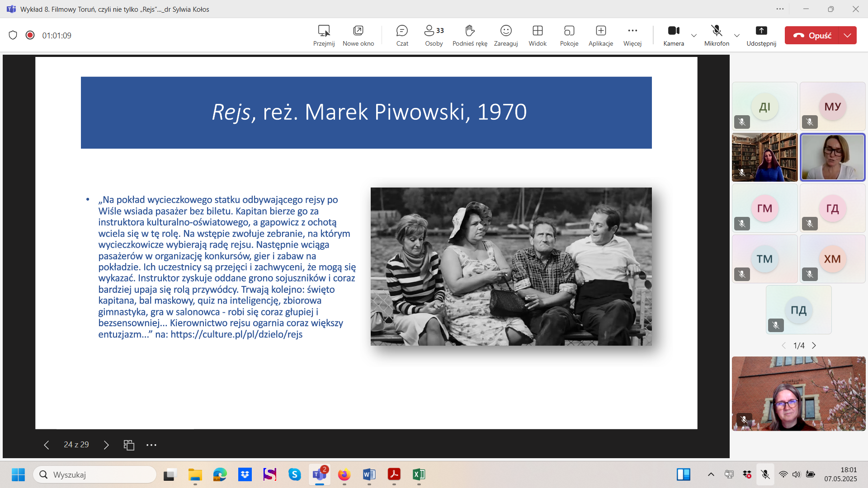Click Przejmij take control button

point(324,35)
